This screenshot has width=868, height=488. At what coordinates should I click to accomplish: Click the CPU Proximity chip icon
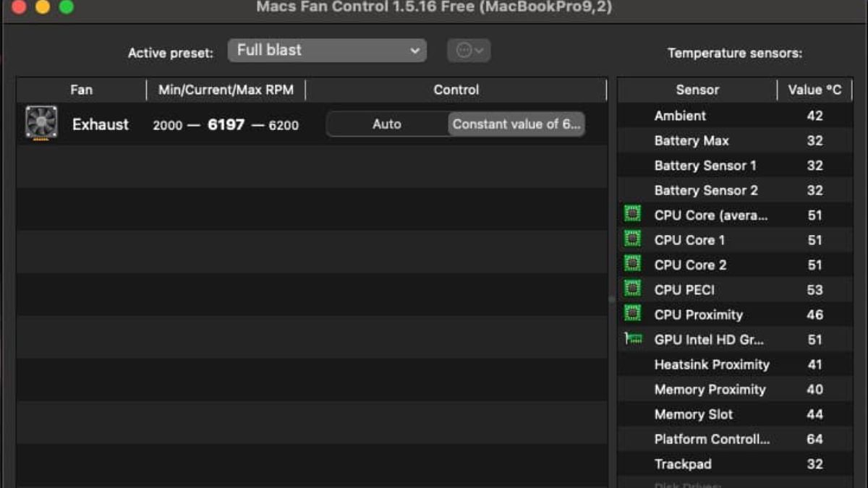(633, 314)
